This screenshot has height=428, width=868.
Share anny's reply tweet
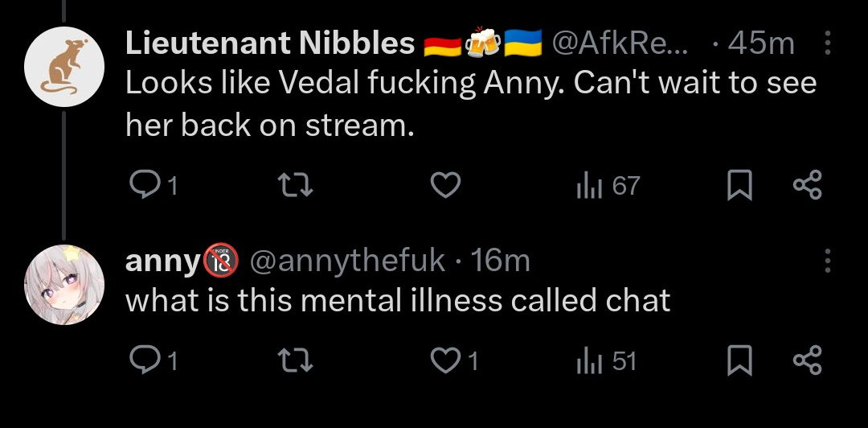pos(807,361)
